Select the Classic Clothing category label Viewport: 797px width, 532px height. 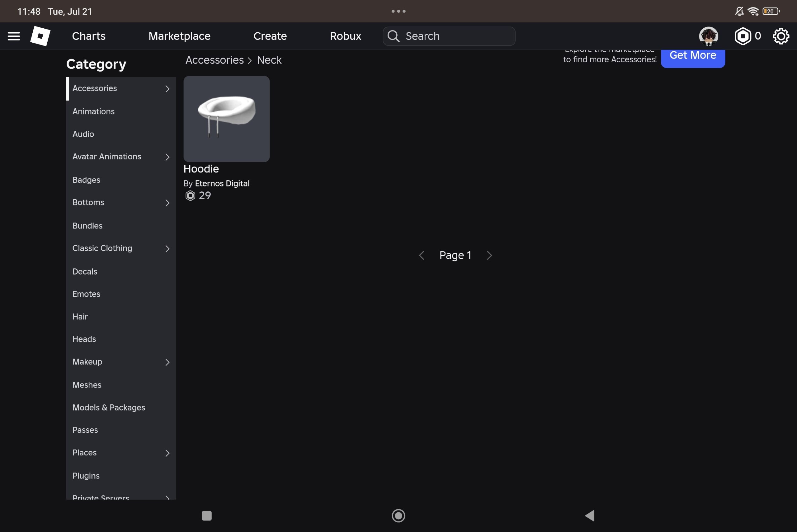pos(102,248)
